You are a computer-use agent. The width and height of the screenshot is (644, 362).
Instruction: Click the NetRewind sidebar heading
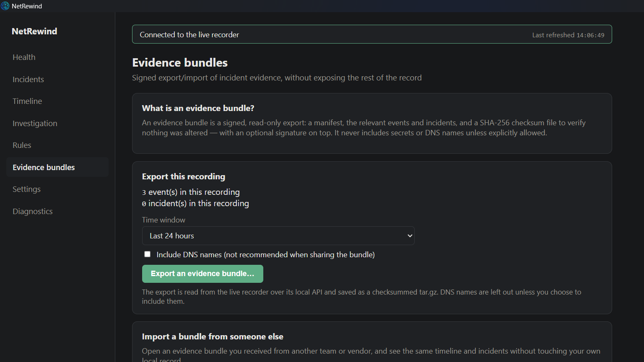pos(34,31)
